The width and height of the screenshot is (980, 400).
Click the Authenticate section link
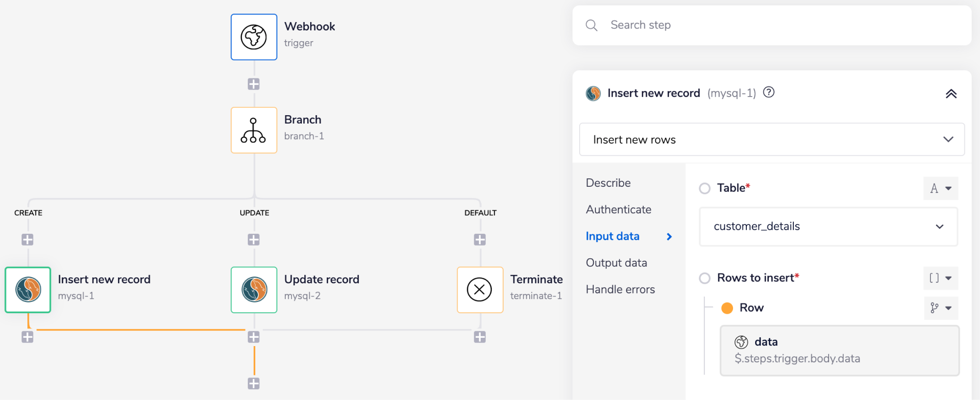coord(618,209)
